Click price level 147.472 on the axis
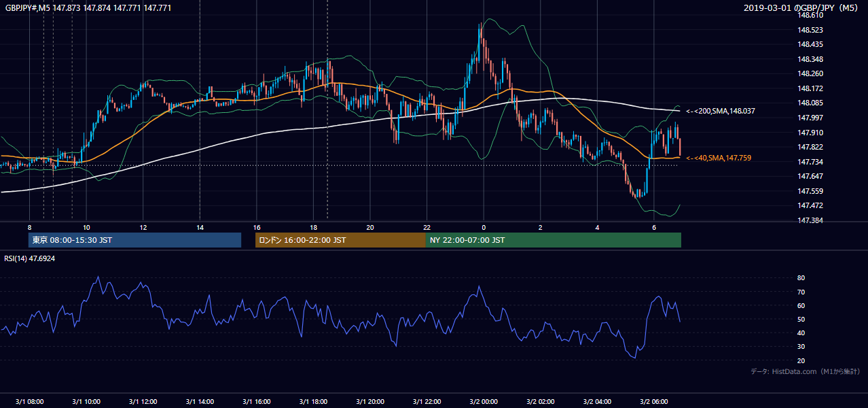The image size is (868, 408). click(810, 205)
